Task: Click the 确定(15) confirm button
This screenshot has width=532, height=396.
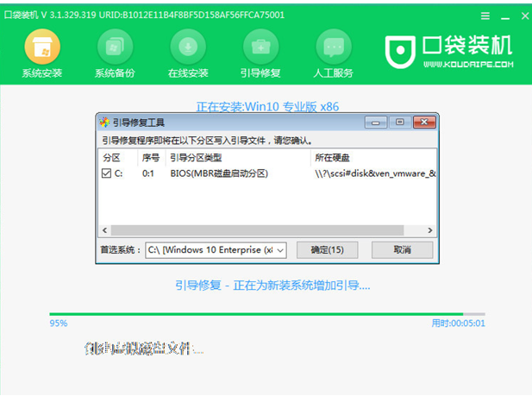Action: click(x=327, y=250)
